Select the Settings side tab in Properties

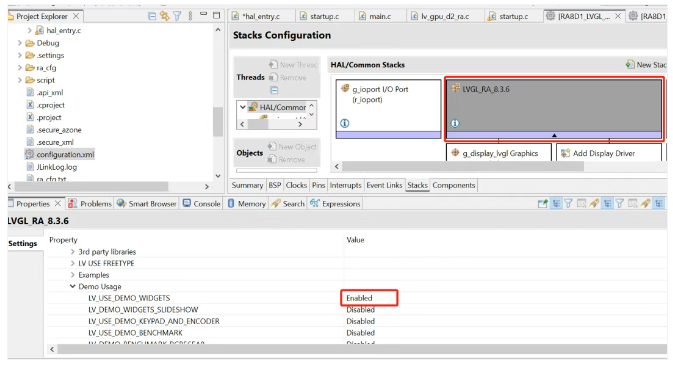click(23, 243)
